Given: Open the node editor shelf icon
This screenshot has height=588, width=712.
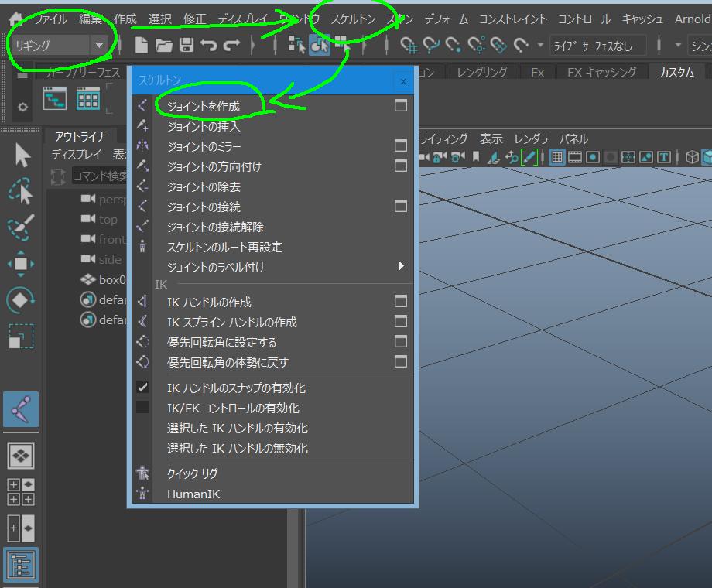Looking at the screenshot, I should 55,98.
